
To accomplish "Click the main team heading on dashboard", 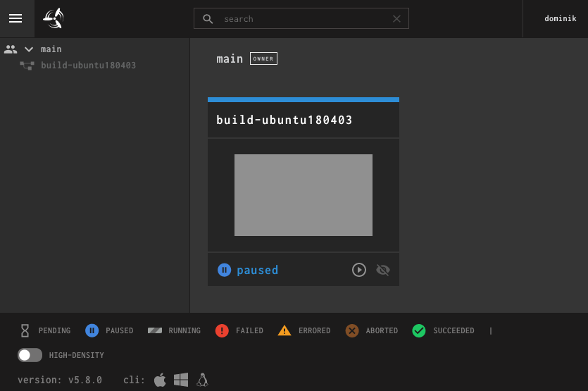I will click(230, 59).
